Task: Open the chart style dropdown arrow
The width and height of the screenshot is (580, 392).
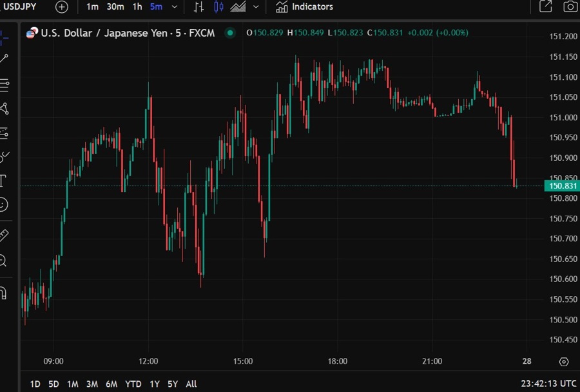Action: point(256,6)
